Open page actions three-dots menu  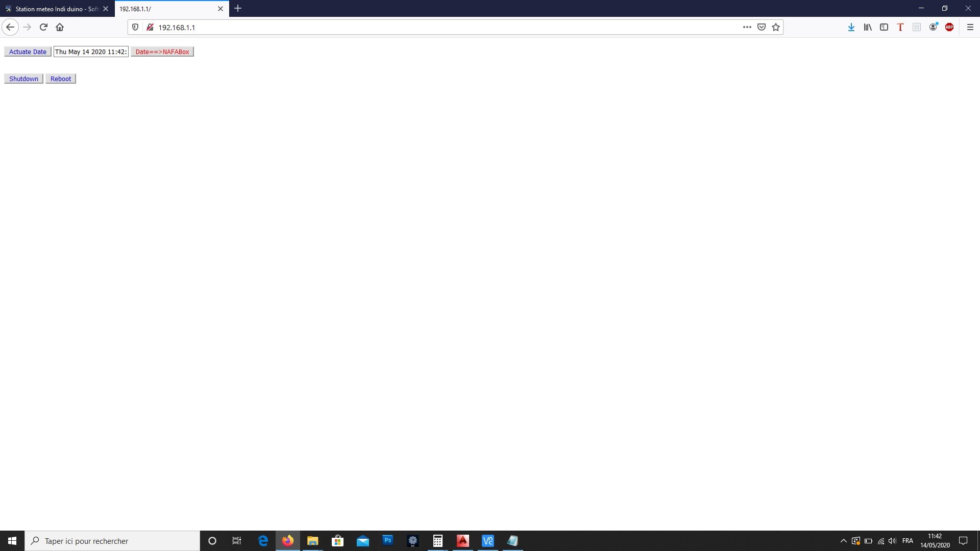[747, 28]
